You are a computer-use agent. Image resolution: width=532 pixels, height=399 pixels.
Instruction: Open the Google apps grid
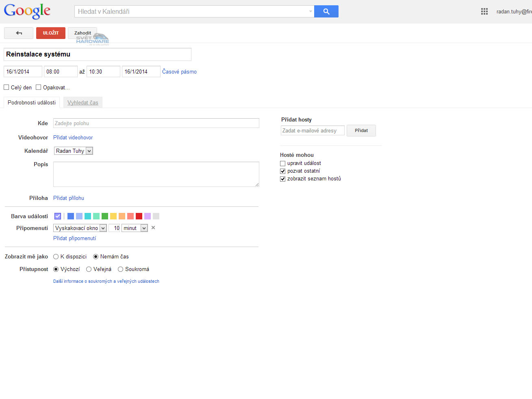pyautogui.click(x=484, y=11)
